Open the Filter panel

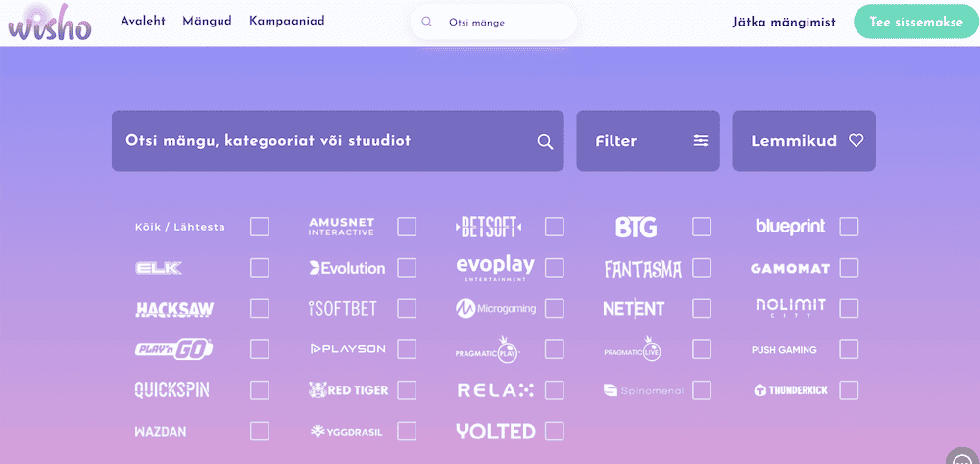coord(648,140)
